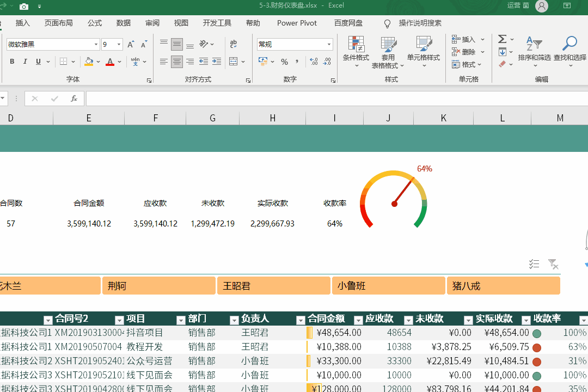Screen dimensions: 588x392
Task: Switch to the Power Pivot tab
Action: [297, 23]
